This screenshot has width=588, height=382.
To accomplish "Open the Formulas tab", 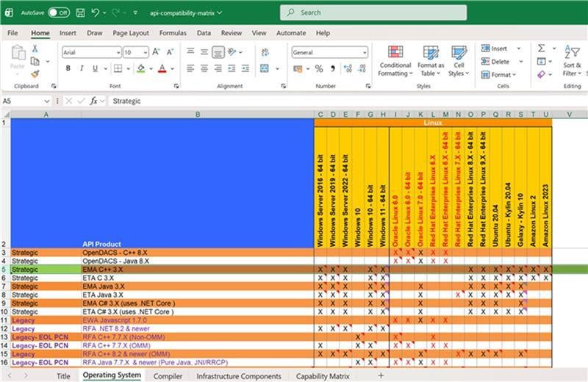I will click(173, 33).
